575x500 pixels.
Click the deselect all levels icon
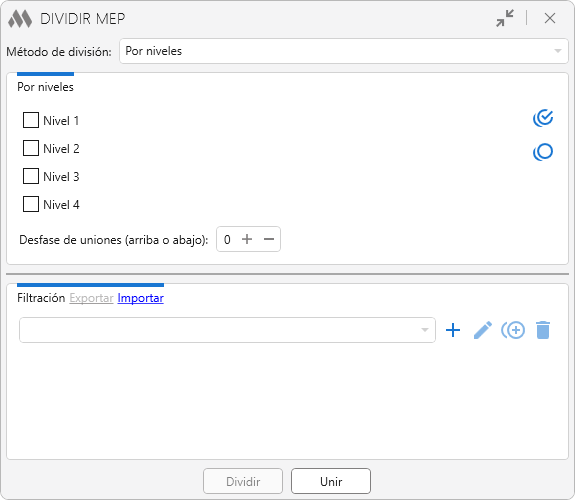click(543, 152)
